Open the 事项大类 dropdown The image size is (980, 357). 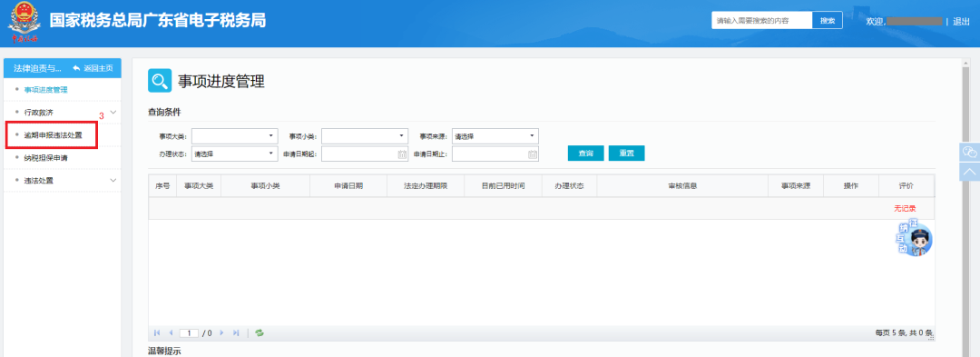tap(235, 136)
